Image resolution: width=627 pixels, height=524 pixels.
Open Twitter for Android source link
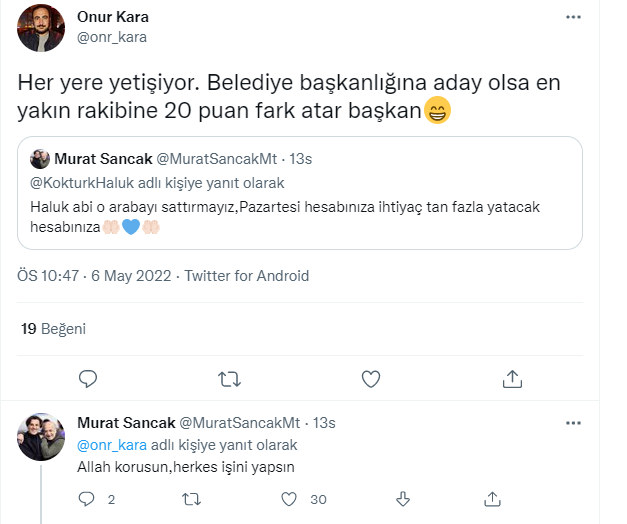point(247,276)
